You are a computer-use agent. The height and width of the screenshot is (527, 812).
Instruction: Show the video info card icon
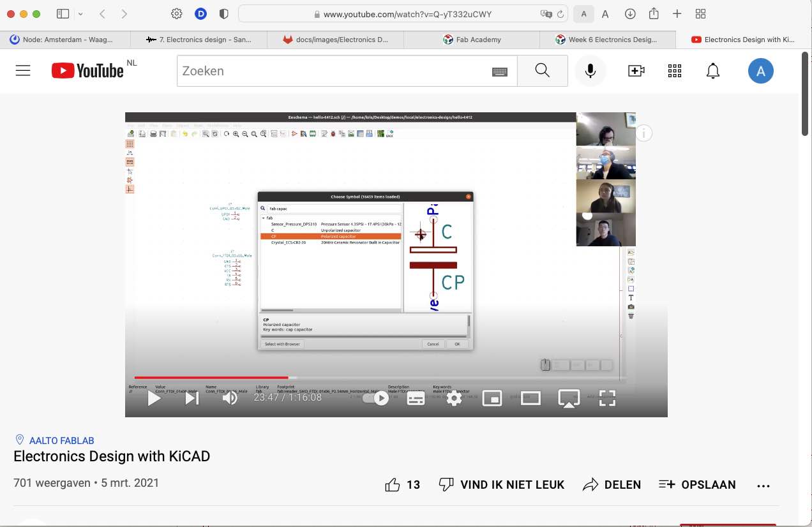[644, 133]
